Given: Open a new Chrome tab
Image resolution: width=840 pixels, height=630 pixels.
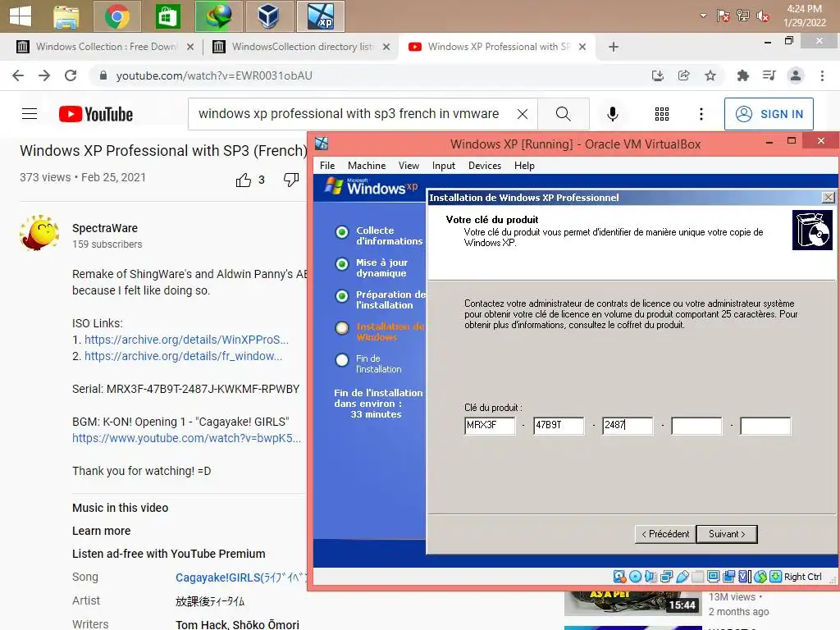Looking at the screenshot, I should pos(614,47).
